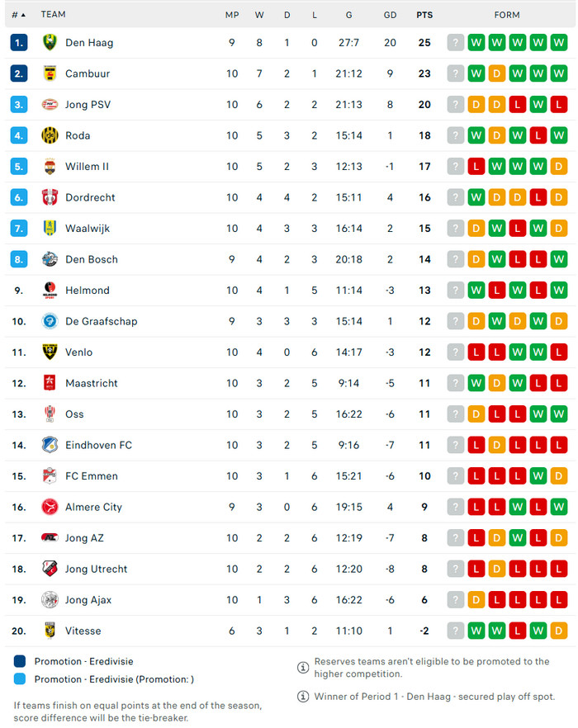Click the win badge in Jong PSV's form
Screen dimensions: 578x728
click(538, 105)
